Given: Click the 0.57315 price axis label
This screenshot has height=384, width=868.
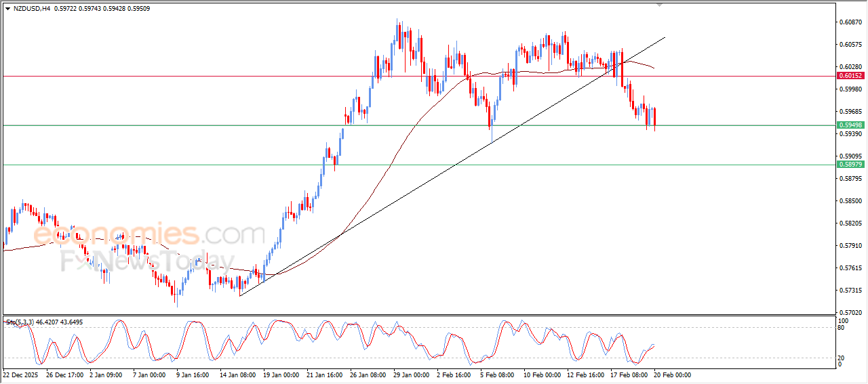Looking at the screenshot, I should [850, 291].
